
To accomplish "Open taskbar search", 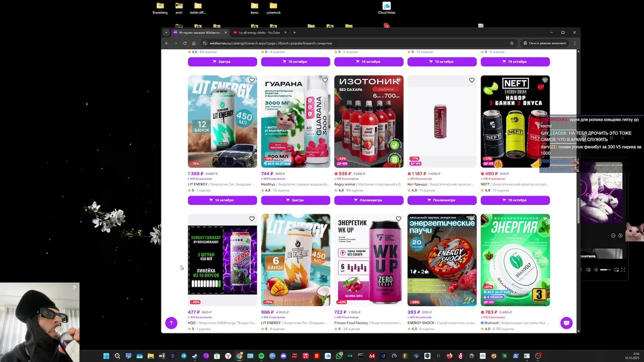I will [117, 356].
